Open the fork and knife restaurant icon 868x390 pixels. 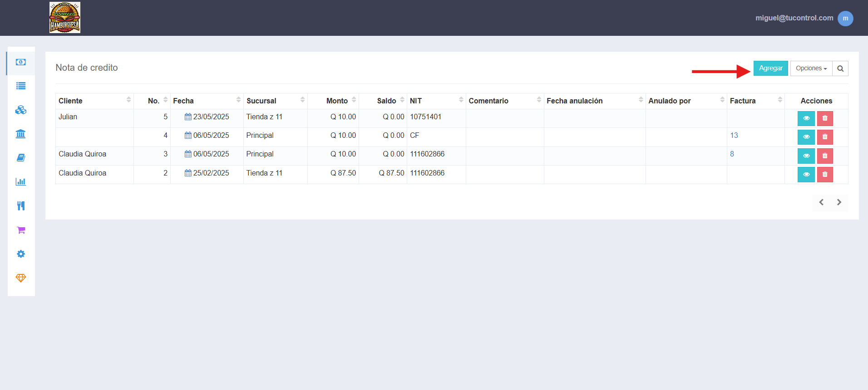click(x=21, y=206)
